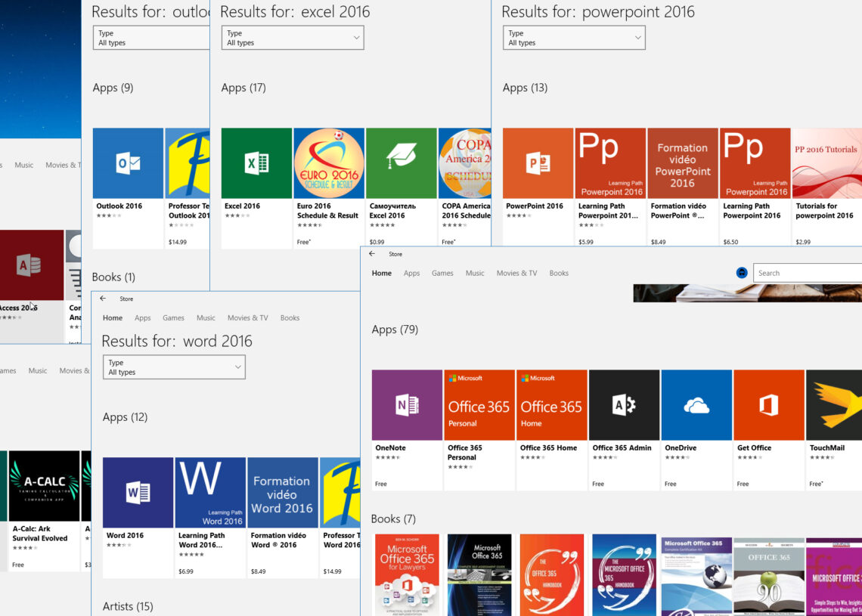This screenshot has width=862, height=616.
Task: Open the Outlook 2016 app tile
Action: (x=128, y=163)
